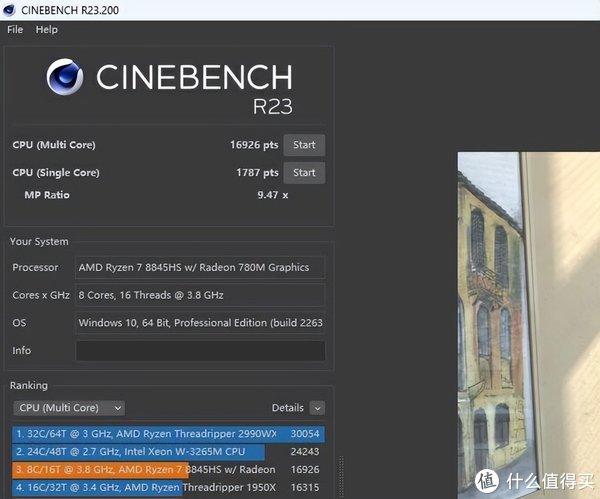Click the Cinebench logo sphere icon
This screenshot has height=499, width=600.
click(x=65, y=77)
